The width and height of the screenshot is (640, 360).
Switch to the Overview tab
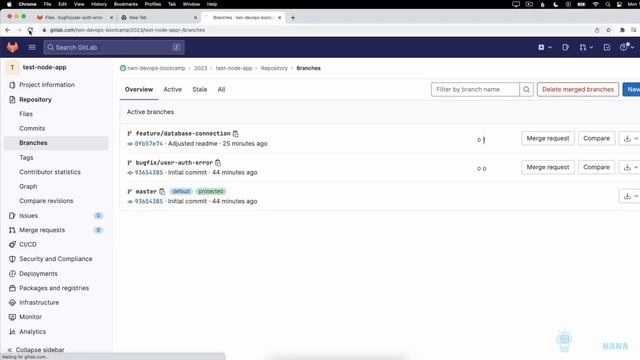click(139, 89)
